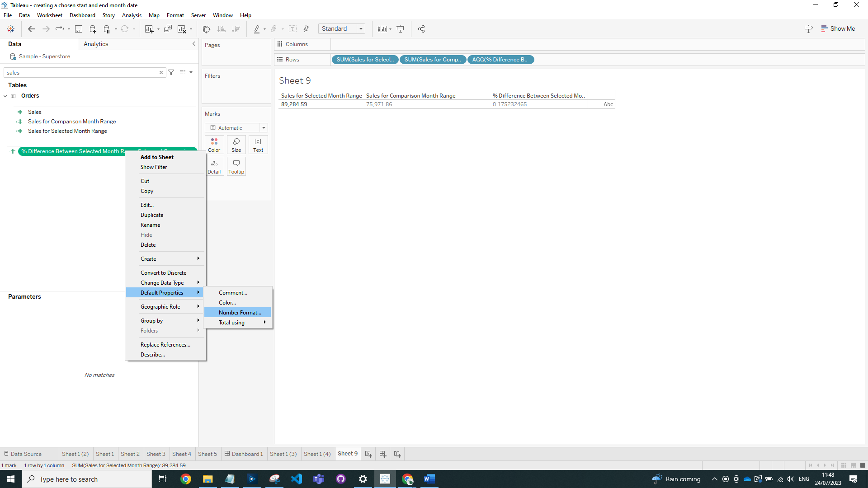Click the Share workbook icon
Screen dimensions: 868x488
421,29
